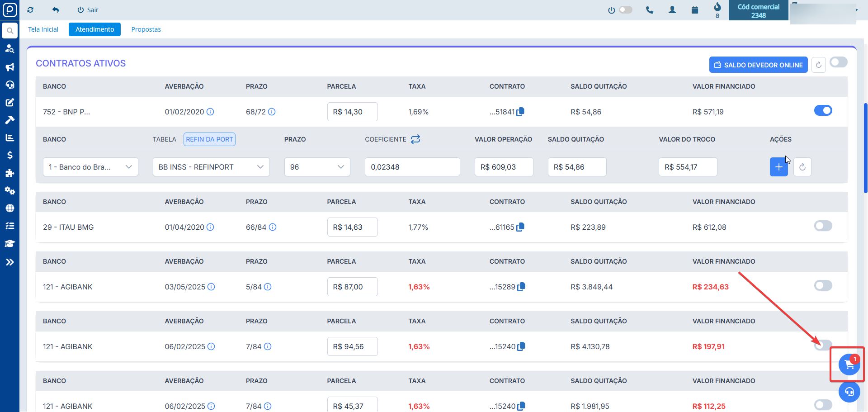Show info for averbação 01/04/2020

pos(210,227)
